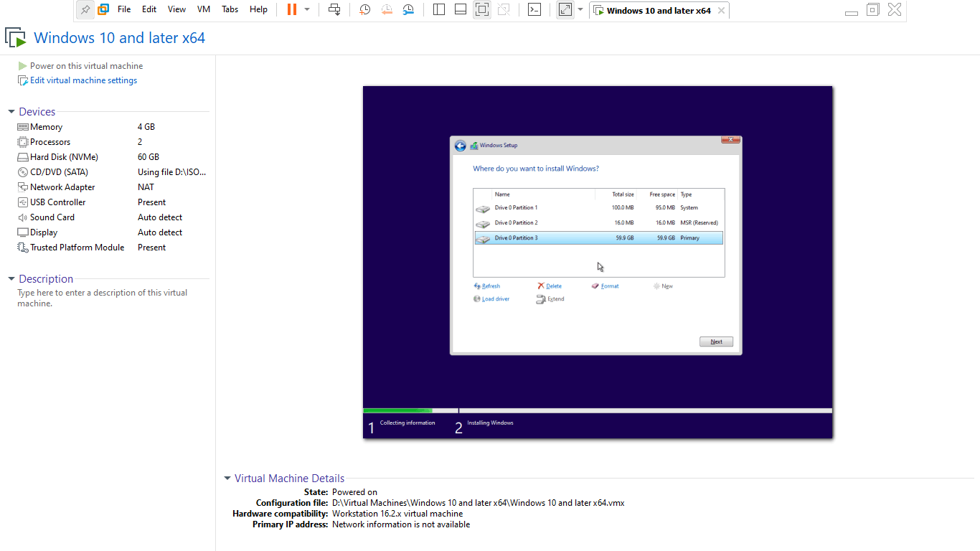Select the Network Adapter device
This screenshot has height=551, width=980.
click(113, 187)
